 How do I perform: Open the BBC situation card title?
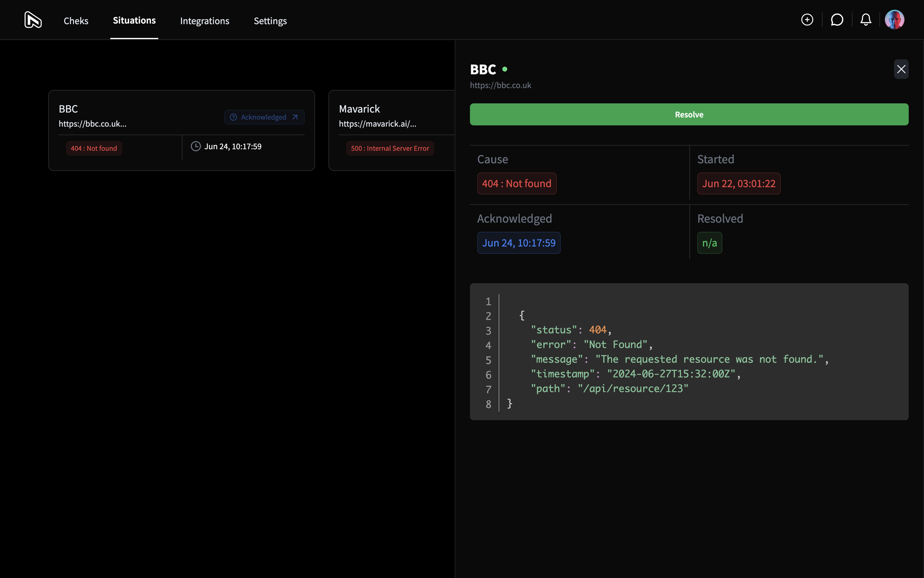68,109
